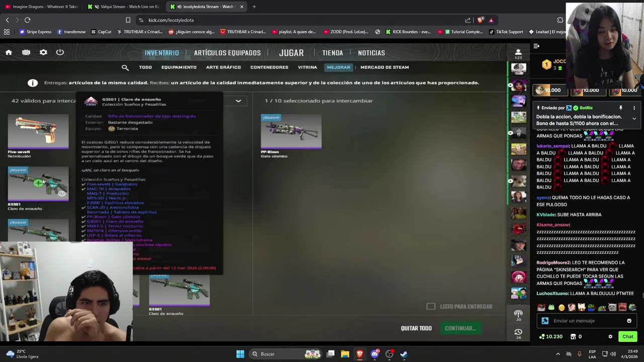The image size is (644, 362).
Task: Open the inventory case icon in top bar
Action: [26, 52]
